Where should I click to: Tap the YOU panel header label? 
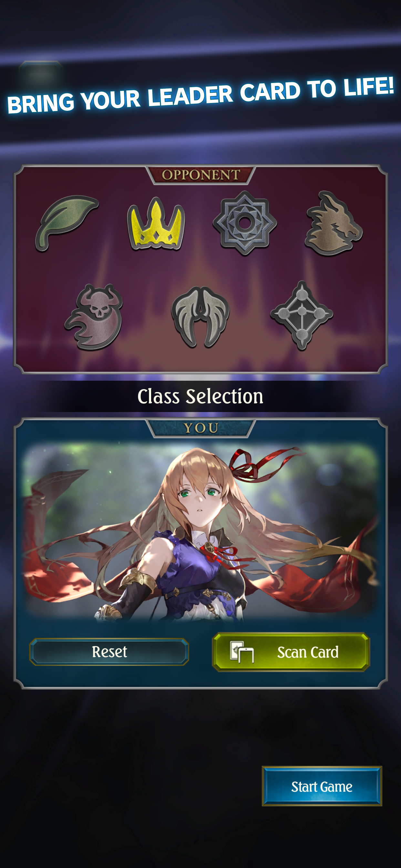point(201,428)
